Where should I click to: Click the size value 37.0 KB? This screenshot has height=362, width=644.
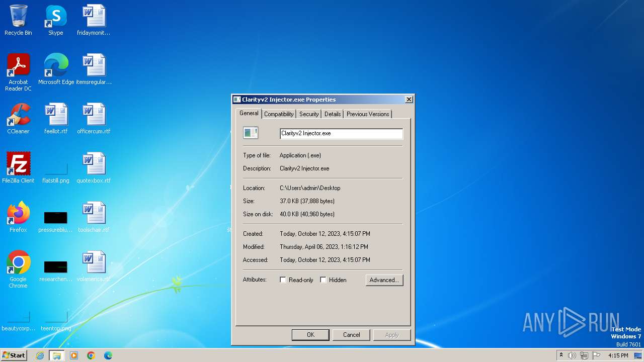[307, 201]
